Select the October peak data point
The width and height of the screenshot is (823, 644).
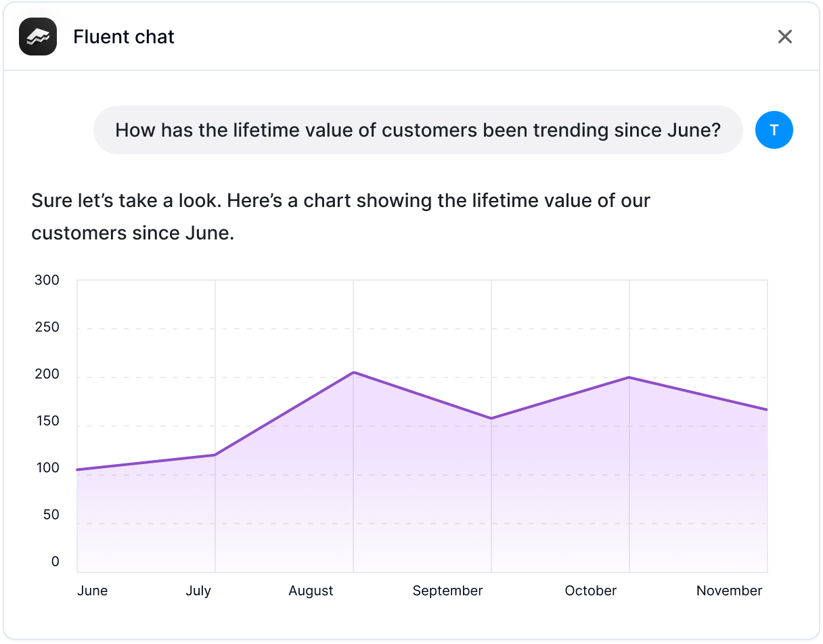629,377
